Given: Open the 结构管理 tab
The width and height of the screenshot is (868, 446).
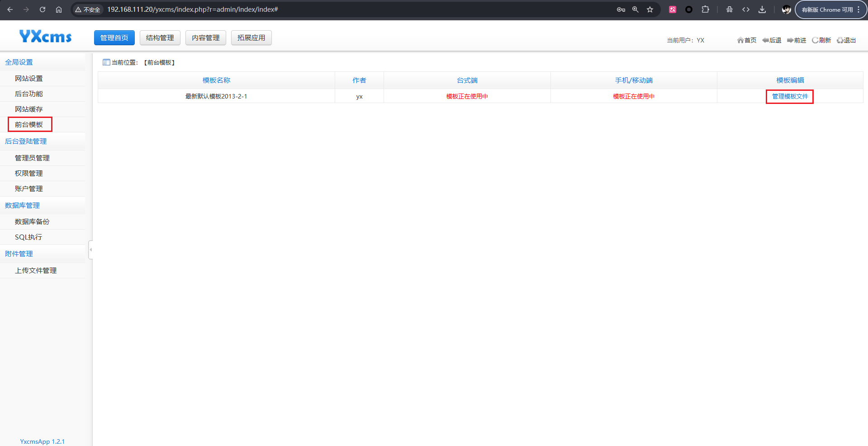Looking at the screenshot, I should click(x=160, y=38).
